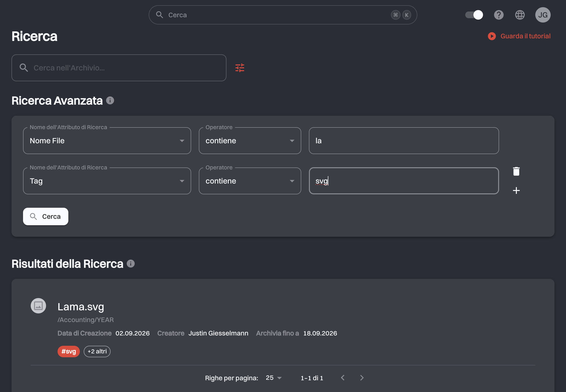Click the play icon beside tutorial link

pyautogui.click(x=492, y=36)
